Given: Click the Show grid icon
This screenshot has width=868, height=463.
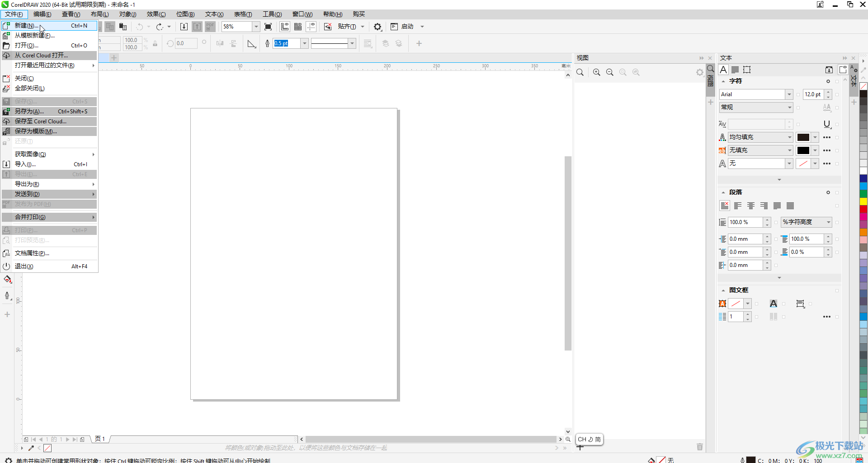Looking at the screenshot, I should [298, 27].
